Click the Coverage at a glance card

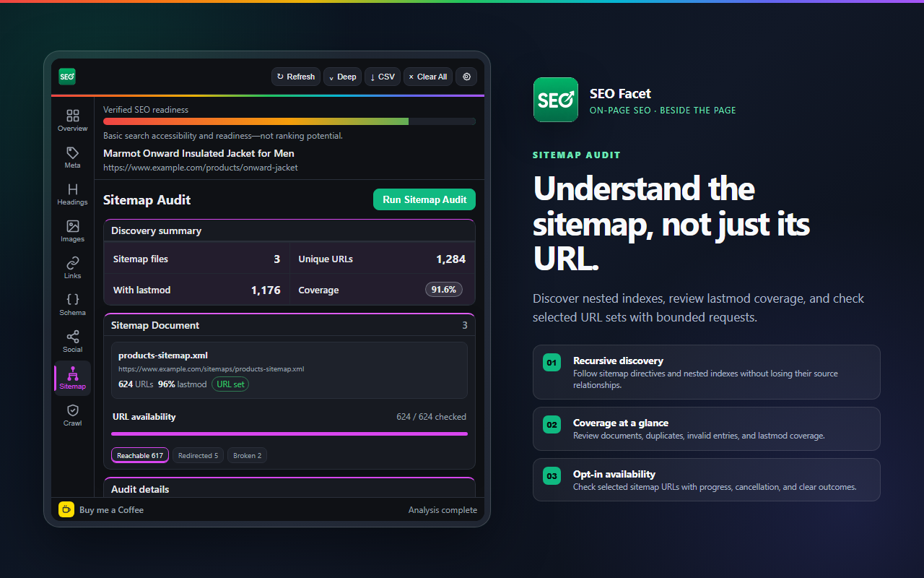(707, 429)
